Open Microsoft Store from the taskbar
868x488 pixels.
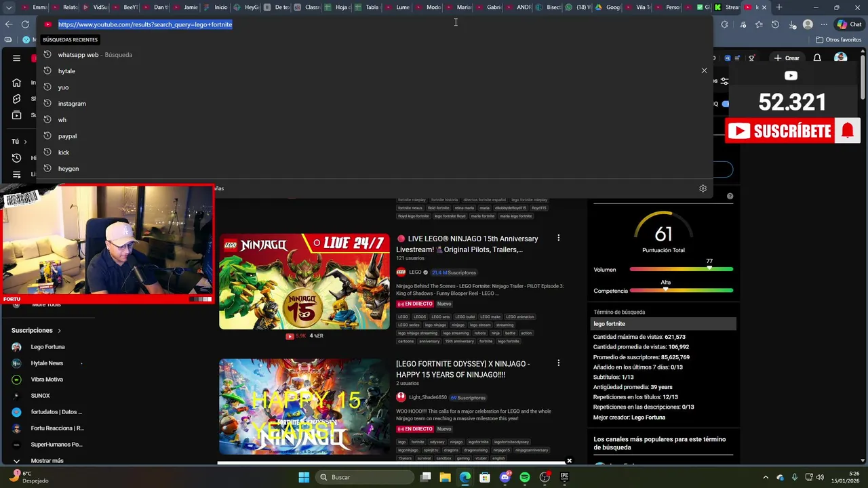(x=485, y=477)
